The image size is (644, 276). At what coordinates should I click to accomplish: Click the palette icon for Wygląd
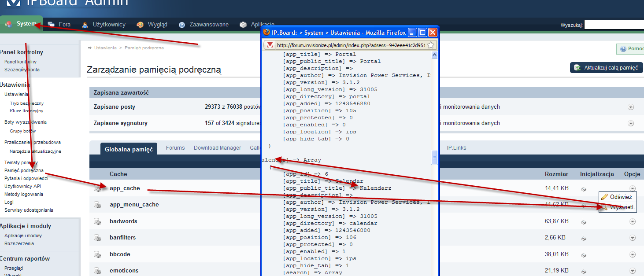coord(140,25)
